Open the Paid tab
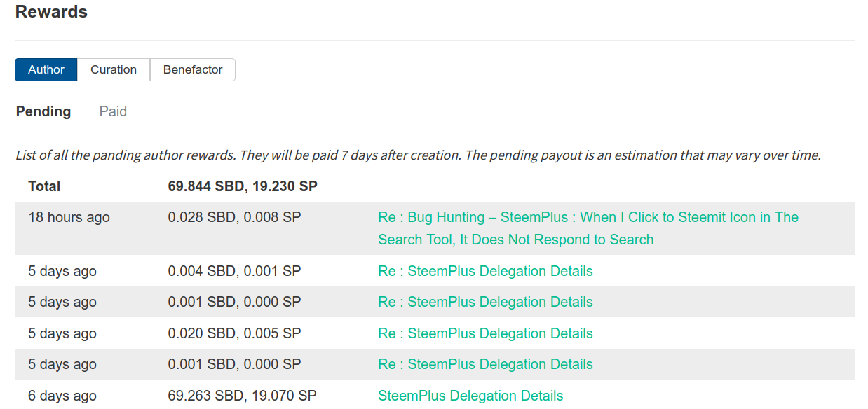Screen dimensions: 868x409 113,111
